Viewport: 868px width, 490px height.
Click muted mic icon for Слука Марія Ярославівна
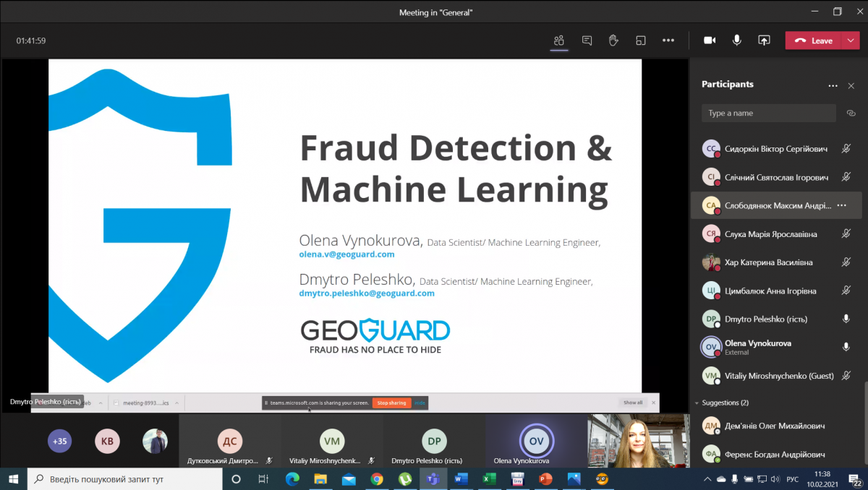[x=846, y=234]
